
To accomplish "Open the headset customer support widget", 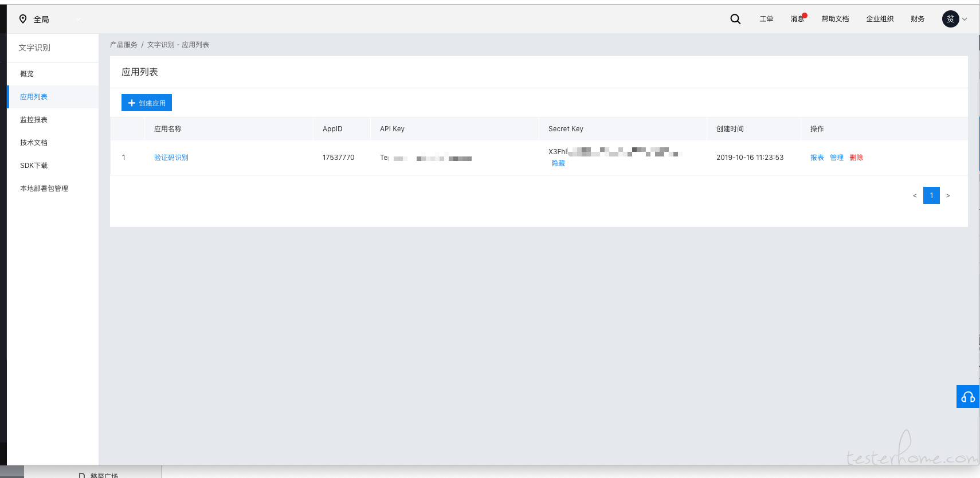I will pyautogui.click(x=968, y=397).
